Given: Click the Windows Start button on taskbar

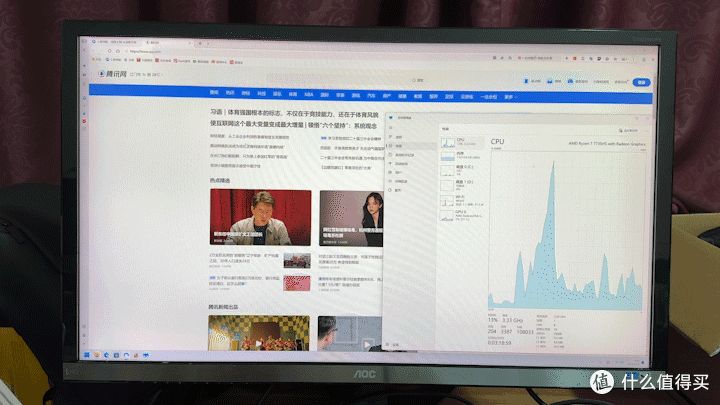Looking at the screenshot, I should point(87,355).
